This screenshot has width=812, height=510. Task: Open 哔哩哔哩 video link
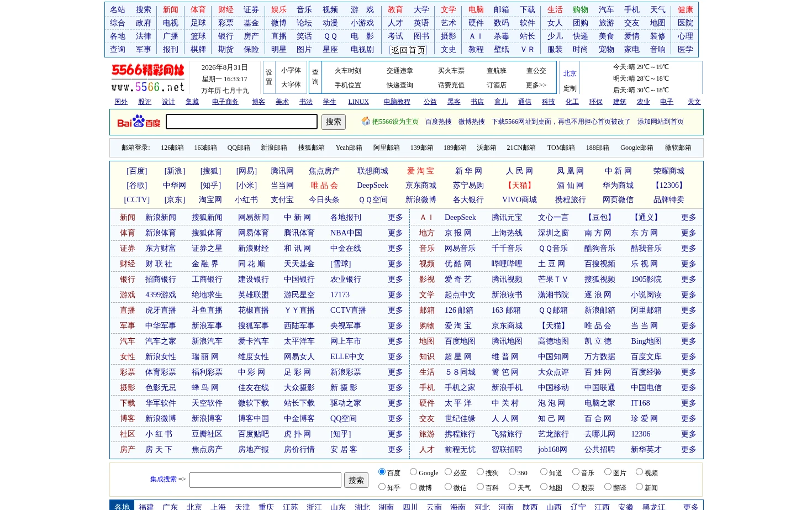(507, 264)
